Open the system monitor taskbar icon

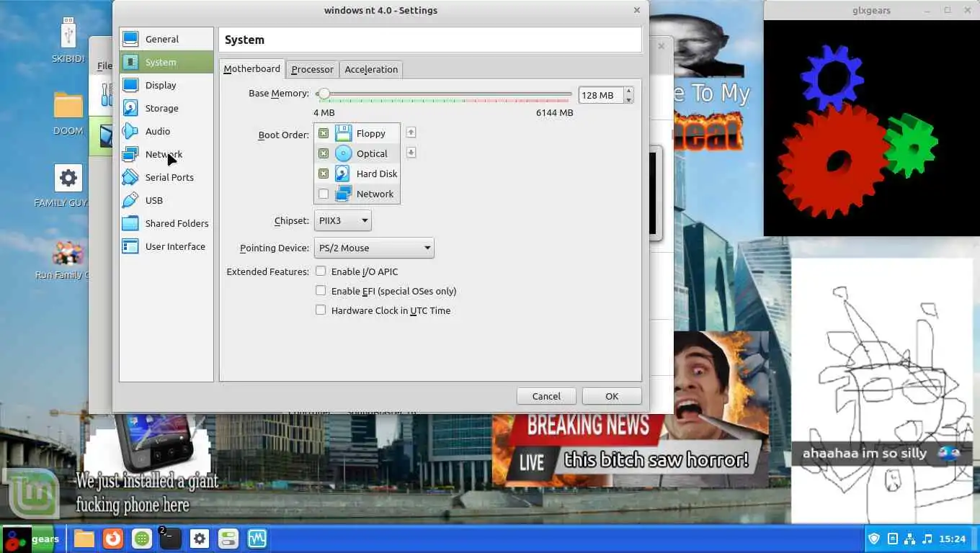click(257, 538)
